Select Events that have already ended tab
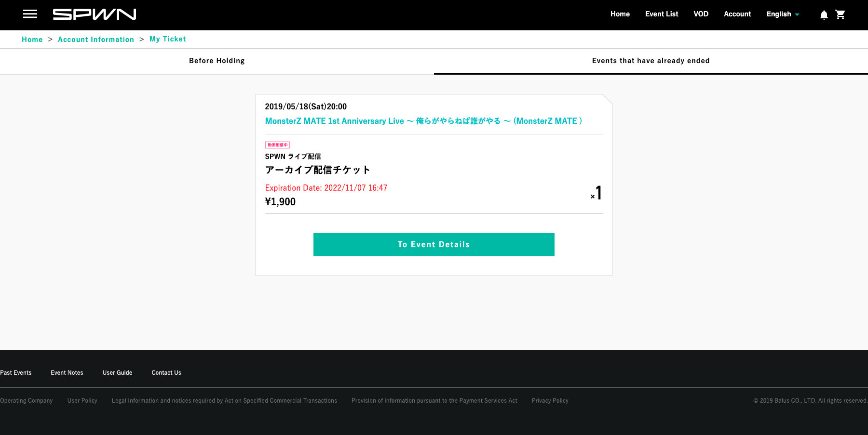This screenshot has width=868, height=435. coord(651,61)
